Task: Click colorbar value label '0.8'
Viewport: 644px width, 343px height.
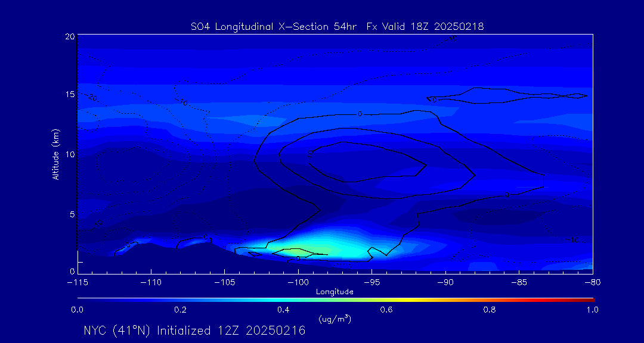Action: point(490,310)
